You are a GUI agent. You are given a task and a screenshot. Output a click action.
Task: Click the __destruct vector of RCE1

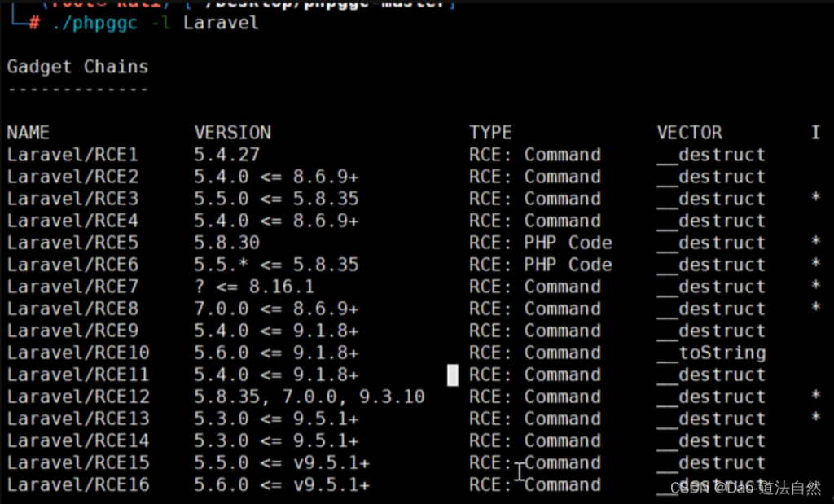(x=711, y=155)
